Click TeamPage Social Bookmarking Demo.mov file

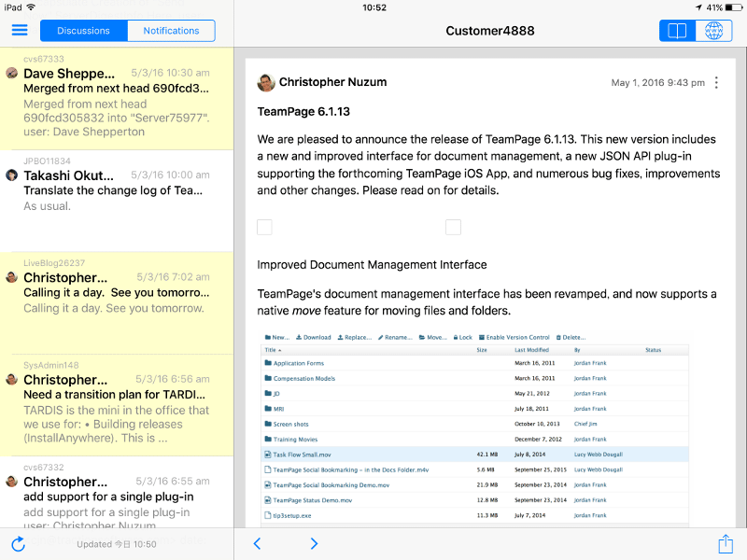331,484
